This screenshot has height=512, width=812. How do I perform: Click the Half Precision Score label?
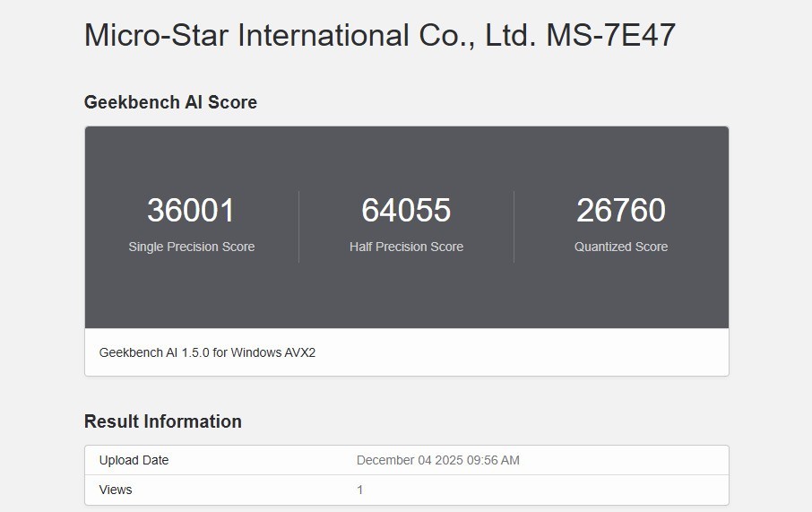click(406, 247)
